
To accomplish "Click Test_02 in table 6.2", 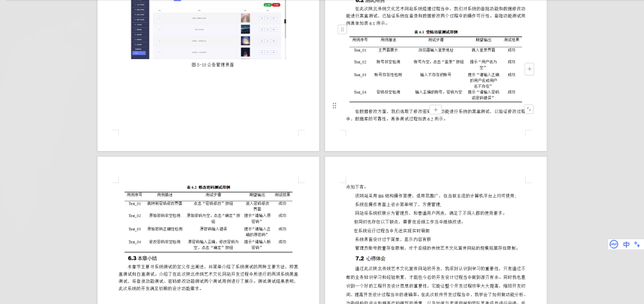I will coord(135,216).
